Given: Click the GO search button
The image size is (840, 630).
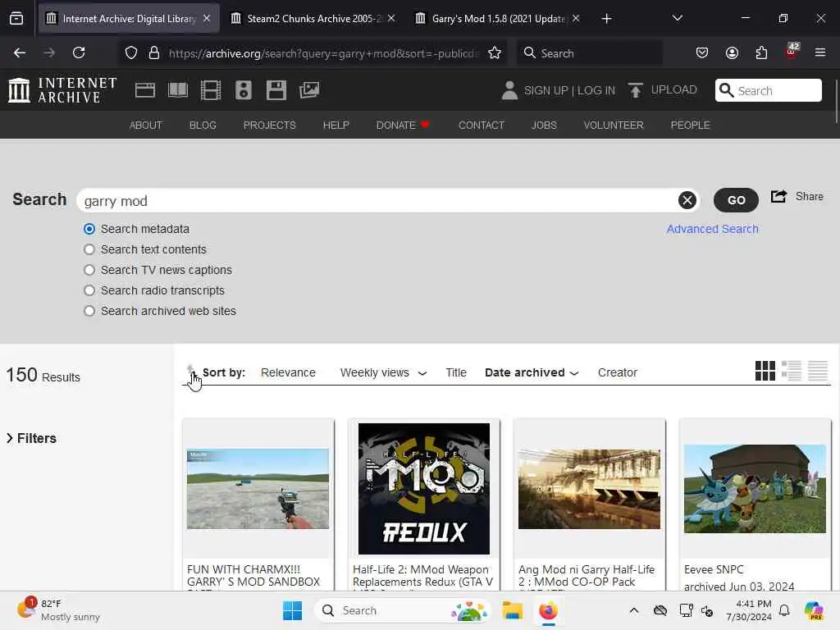Looking at the screenshot, I should pyautogui.click(x=736, y=200).
